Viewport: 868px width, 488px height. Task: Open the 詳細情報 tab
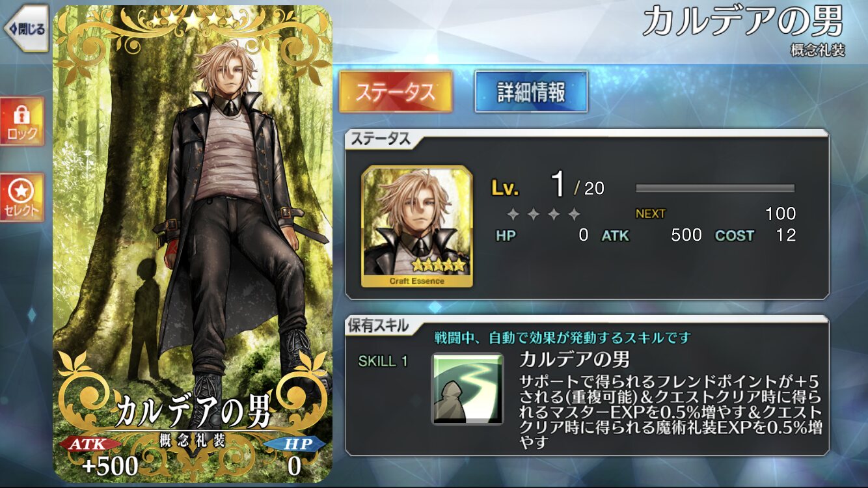tap(532, 92)
